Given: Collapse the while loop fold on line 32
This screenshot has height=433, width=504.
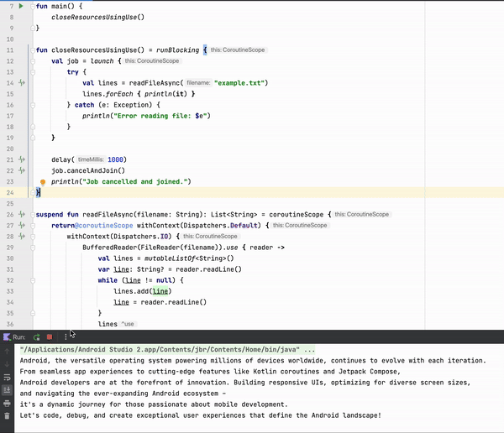Looking at the screenshot, I should [x=32, y=279].
